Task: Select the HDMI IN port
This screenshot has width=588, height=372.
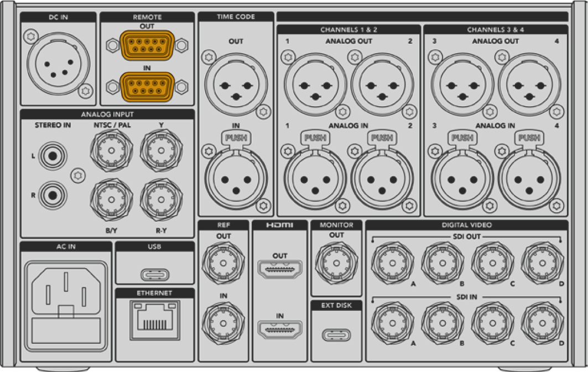Action: 280,329
